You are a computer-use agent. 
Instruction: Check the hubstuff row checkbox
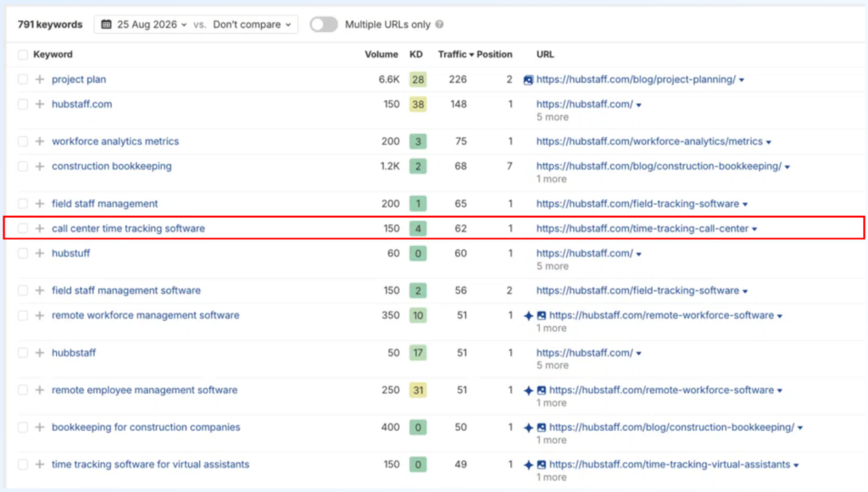point(23,253)
